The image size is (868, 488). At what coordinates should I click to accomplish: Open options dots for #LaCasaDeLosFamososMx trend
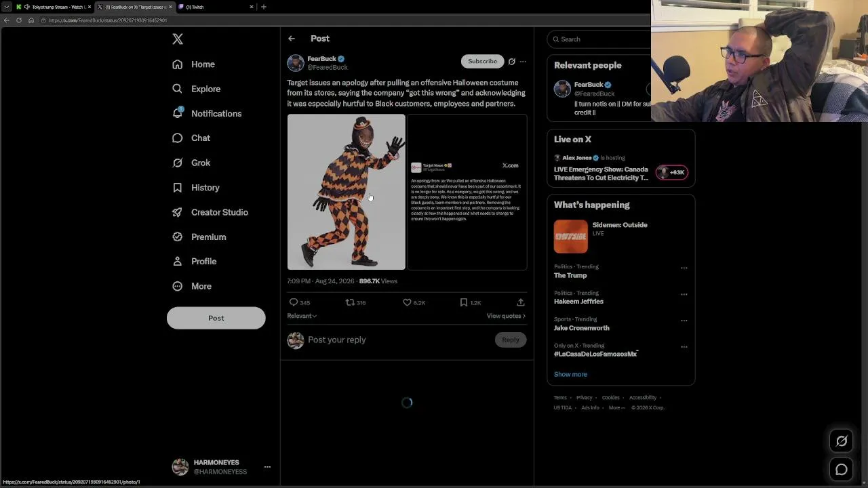tap(684, 347)
